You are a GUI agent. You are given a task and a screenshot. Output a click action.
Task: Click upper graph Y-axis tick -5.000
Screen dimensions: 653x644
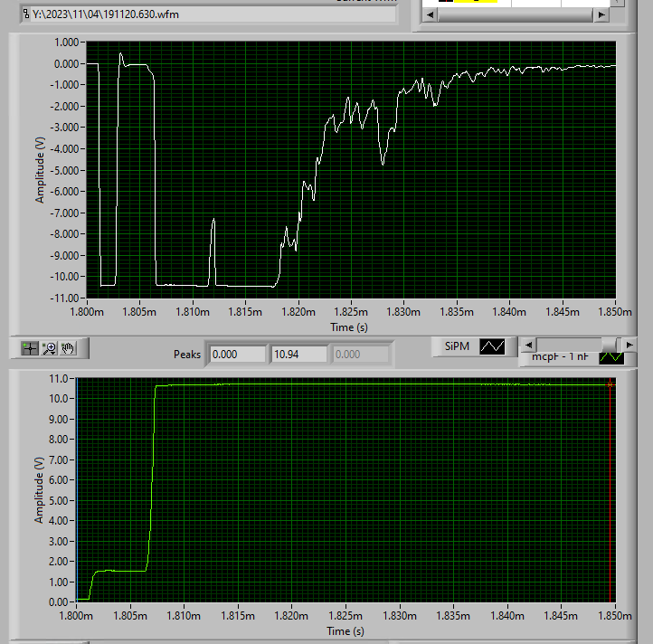click(x=64, y=170)
